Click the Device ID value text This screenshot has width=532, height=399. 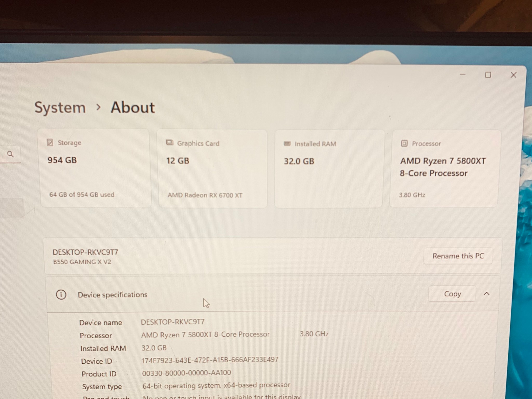(210, 360)
